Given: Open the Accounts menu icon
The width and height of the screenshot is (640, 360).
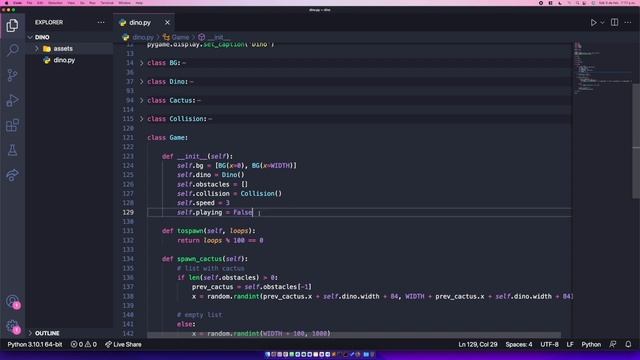Looking at the screenshot, I should [12, 301].
